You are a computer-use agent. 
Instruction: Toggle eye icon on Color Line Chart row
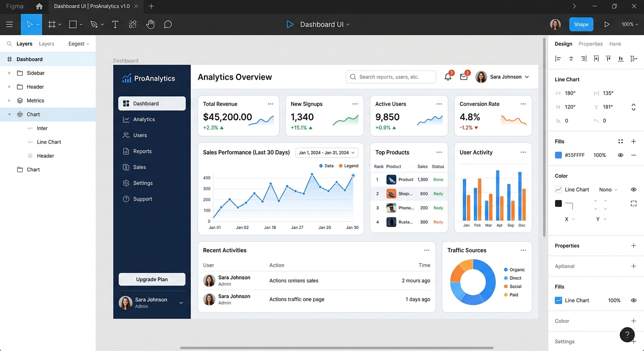tap(633, 189)
